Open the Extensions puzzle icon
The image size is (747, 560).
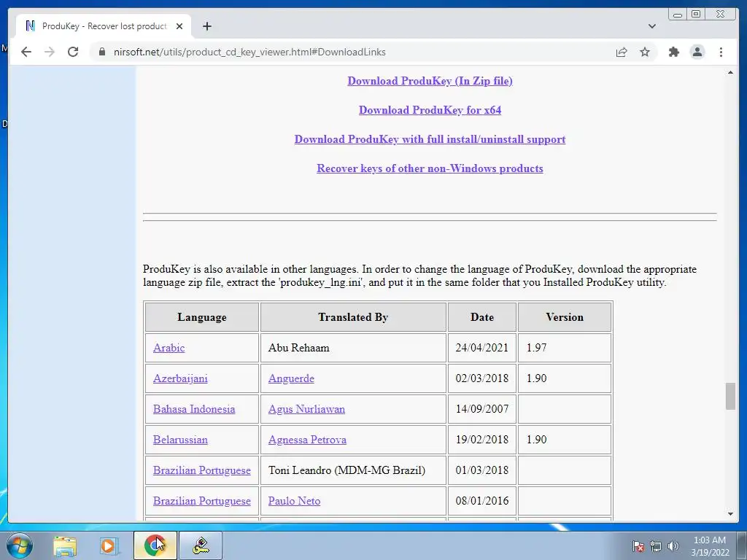[x=673, y=52]
